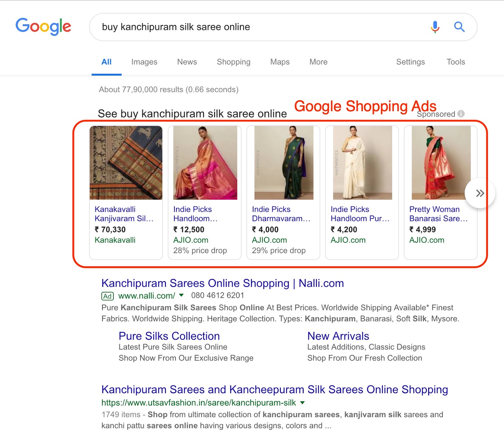The image size is (504, 443).
Task: Open Settings menu
Action: click(x=410, y=62)
